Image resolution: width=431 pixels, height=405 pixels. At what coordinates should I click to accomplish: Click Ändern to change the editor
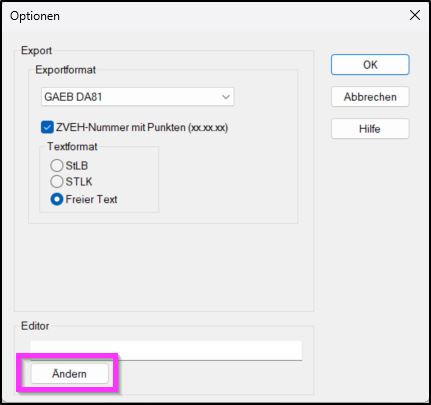(x=69, y=374)
